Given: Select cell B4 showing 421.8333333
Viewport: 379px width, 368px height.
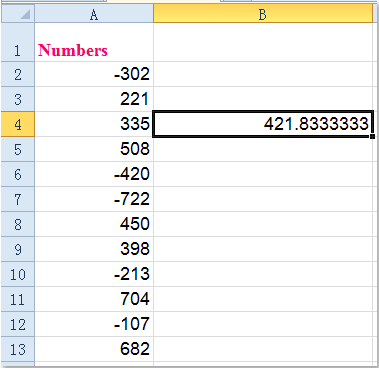Looking at the screenshot, I should [263, 124].
